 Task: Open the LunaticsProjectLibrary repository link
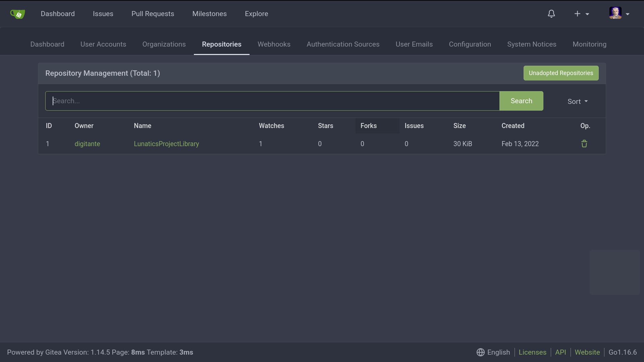pos(166,144)
